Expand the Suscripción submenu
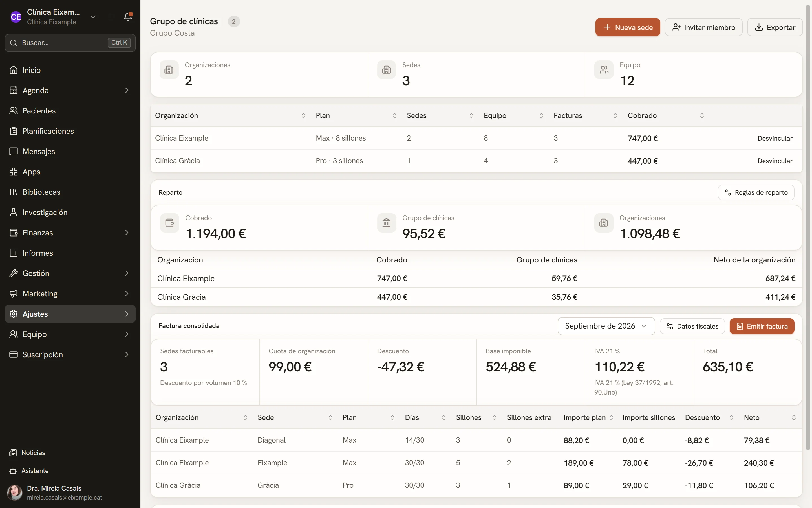812x508 pixels. click(x=127, y=354)
